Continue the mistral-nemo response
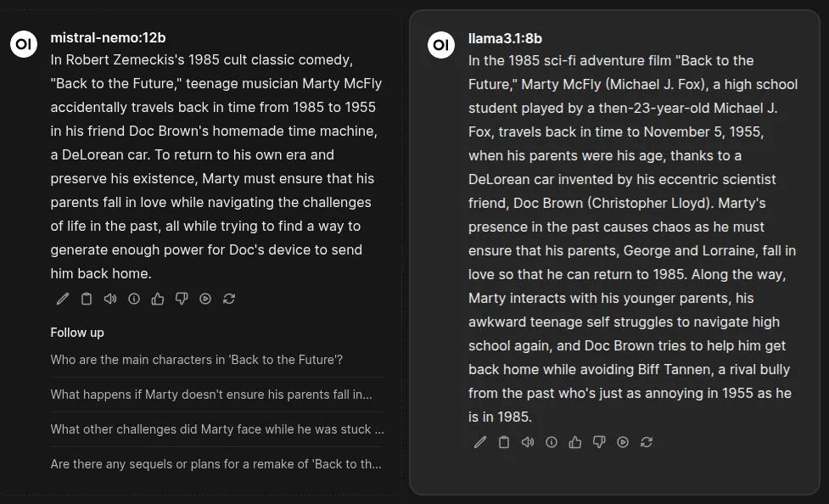Image resolution: width=829 pixels, height=504 pixels. 205,299
